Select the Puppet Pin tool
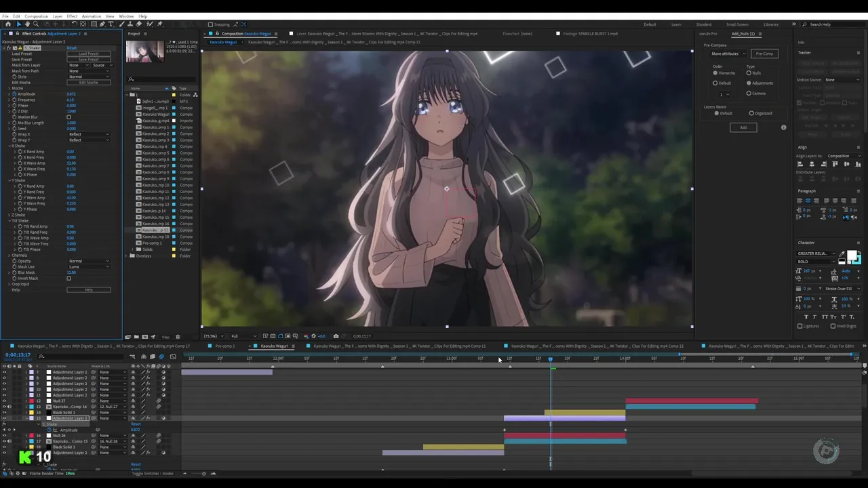 coord(159,24)
